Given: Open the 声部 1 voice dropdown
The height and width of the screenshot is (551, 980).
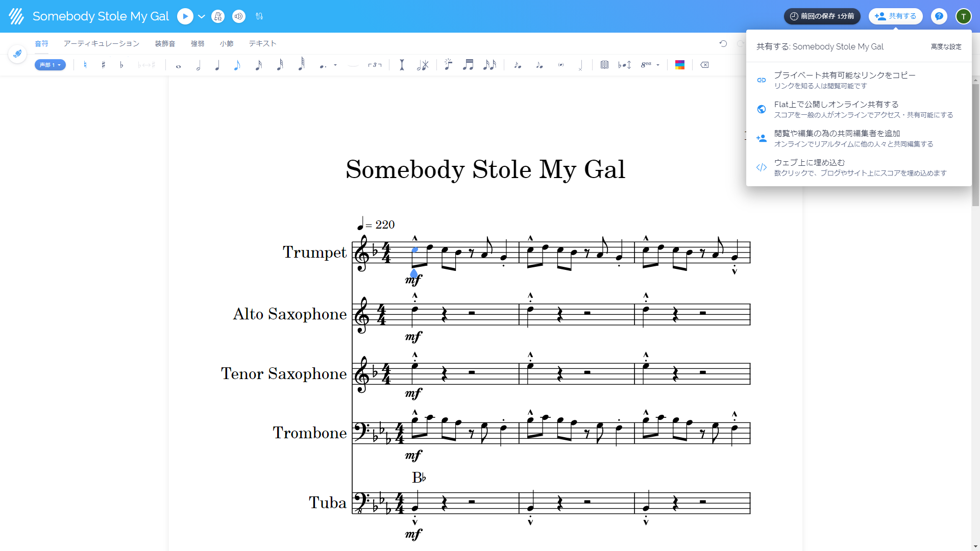Looking at the screenshot, I should (x=50, y=65).
